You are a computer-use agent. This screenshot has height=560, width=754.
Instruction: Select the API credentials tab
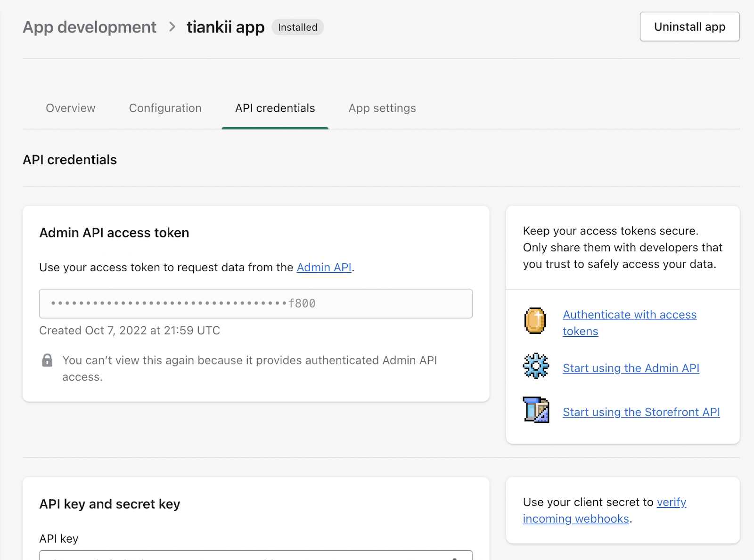tap(275, 108)
